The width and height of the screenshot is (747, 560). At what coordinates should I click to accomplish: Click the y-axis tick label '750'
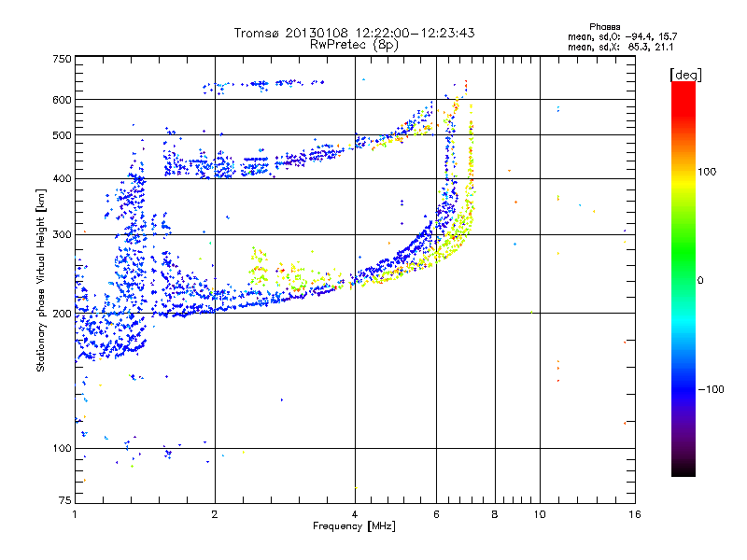[x=62, y=59]
